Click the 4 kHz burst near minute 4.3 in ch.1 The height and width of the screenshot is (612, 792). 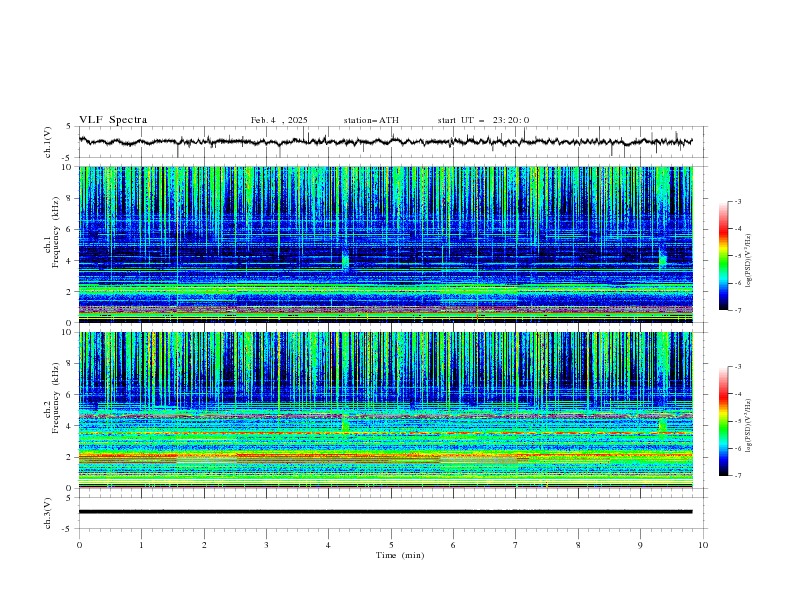(x=345, y=261)
